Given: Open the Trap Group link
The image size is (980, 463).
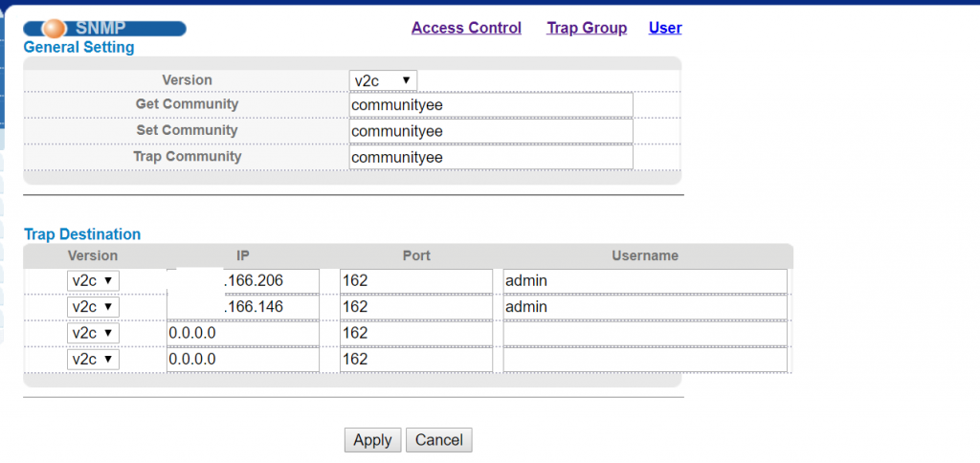Looking at the screenshot, I should click(587, 28).
